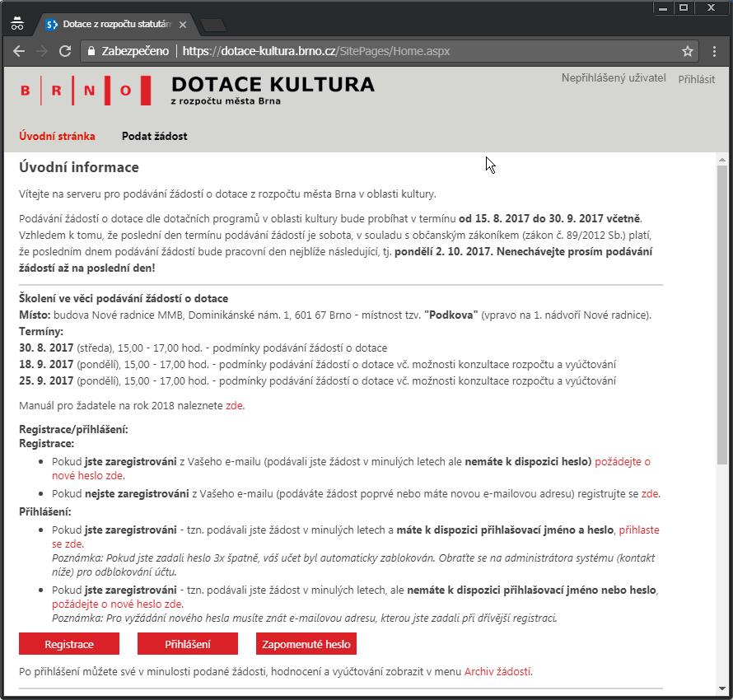
Task: Click the secure padlock icon
Action: [91, 51]
